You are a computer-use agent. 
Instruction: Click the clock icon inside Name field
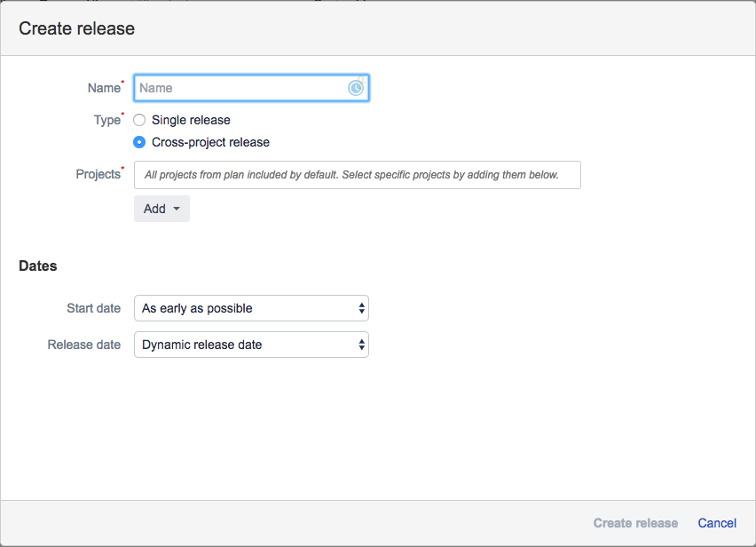pos(356,88)
